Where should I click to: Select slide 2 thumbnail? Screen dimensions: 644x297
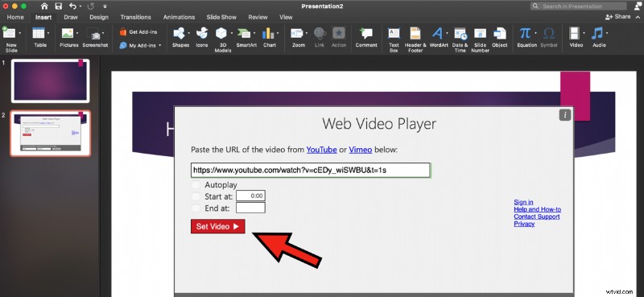click(50, 134)
